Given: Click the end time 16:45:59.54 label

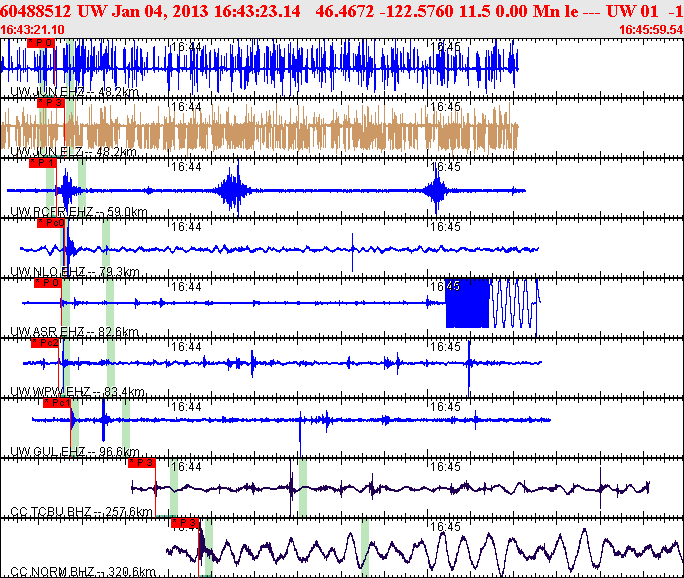Looking at the screenshot, I should click(651, 30).
